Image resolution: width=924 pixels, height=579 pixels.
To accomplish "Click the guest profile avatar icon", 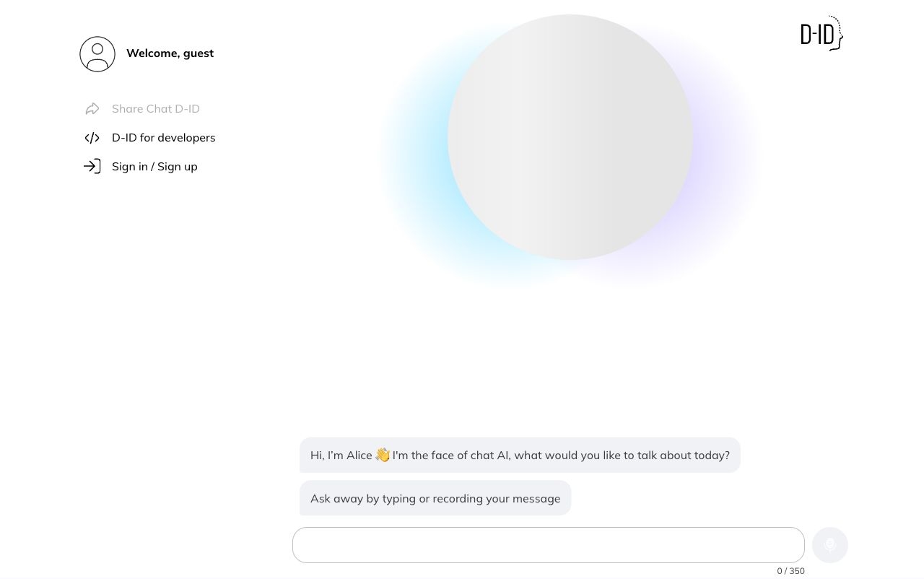I will pyautogui.click(x=97, y=53).
